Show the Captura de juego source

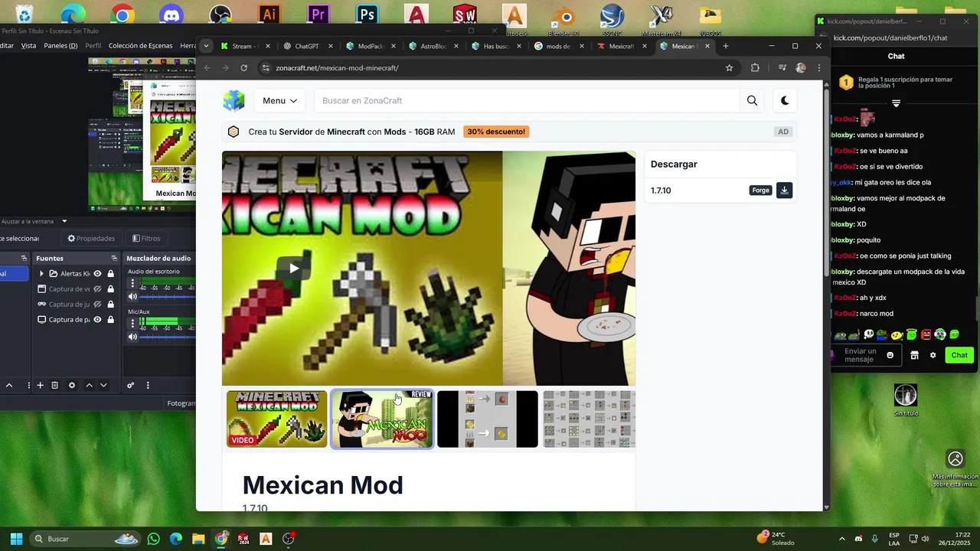(x=97, y=304)
